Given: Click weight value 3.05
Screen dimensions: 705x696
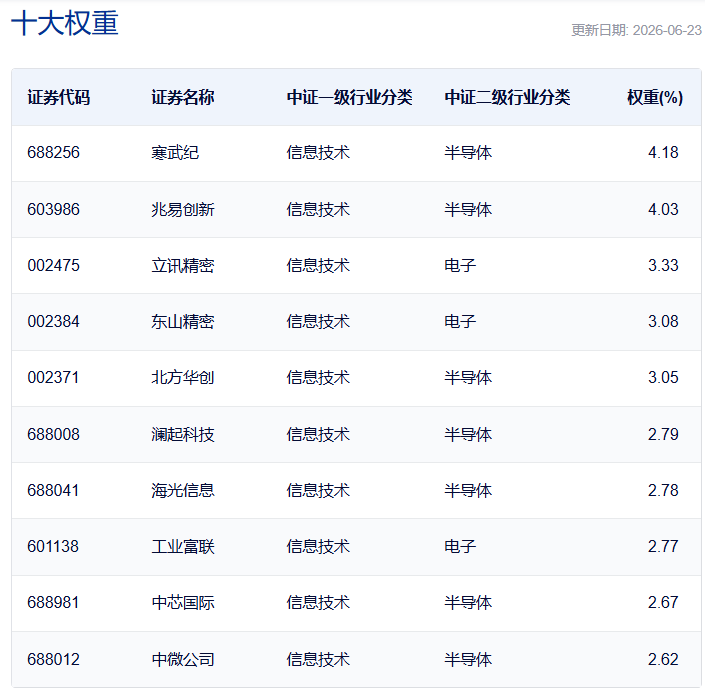Looking at the screenshot, I should point(663,377).
